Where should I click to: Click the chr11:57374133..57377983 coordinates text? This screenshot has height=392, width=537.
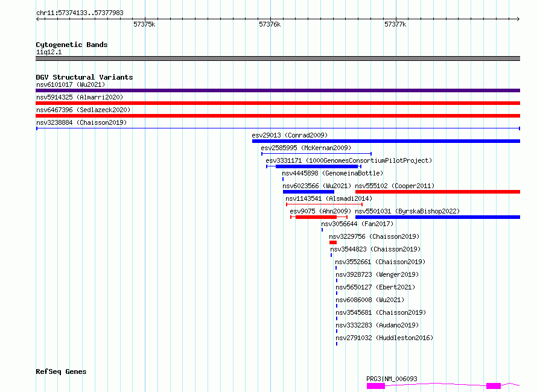click(80, 13)
